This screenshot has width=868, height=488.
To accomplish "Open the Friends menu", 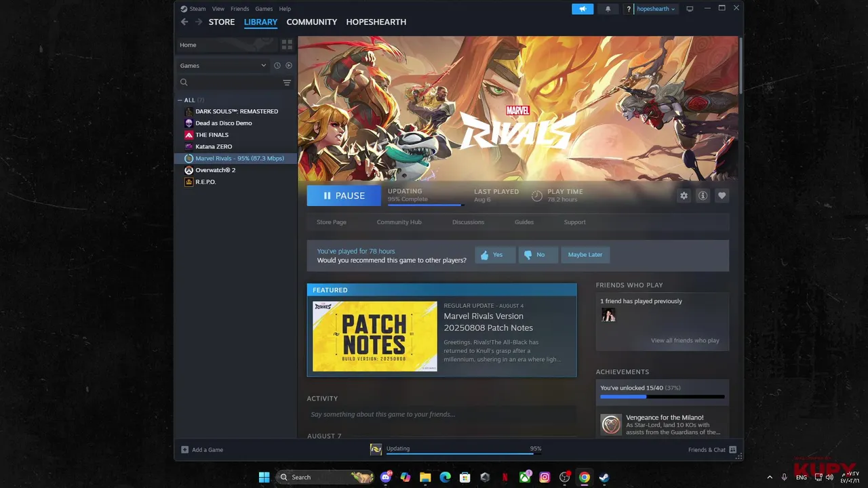I will click(239, 9).
